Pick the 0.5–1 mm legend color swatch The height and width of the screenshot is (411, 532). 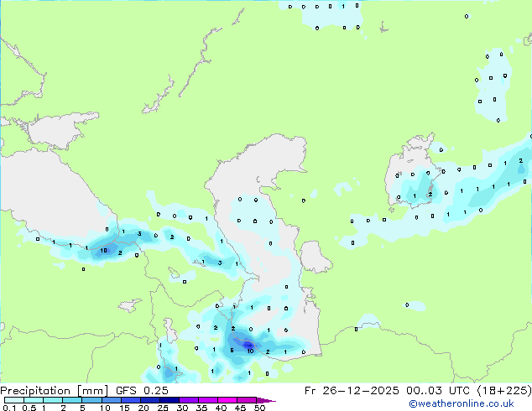[x=34, y=400]
